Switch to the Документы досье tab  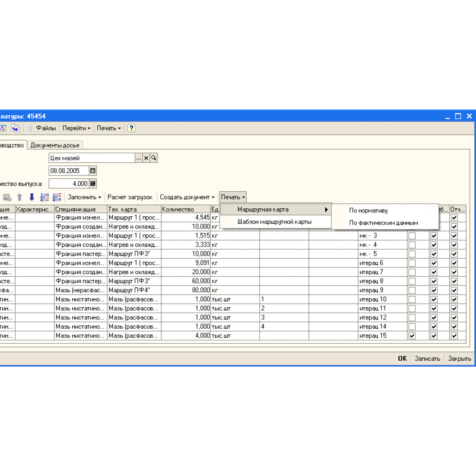(x=55, y=145)
